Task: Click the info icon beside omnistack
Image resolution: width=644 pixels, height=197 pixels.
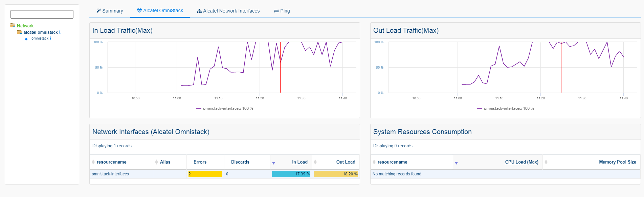Action: pyautogui.click(x=50, y=39)
